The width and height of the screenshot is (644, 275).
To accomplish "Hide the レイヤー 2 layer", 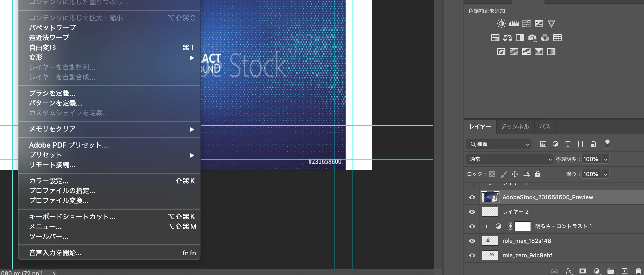I will (472, 212).
